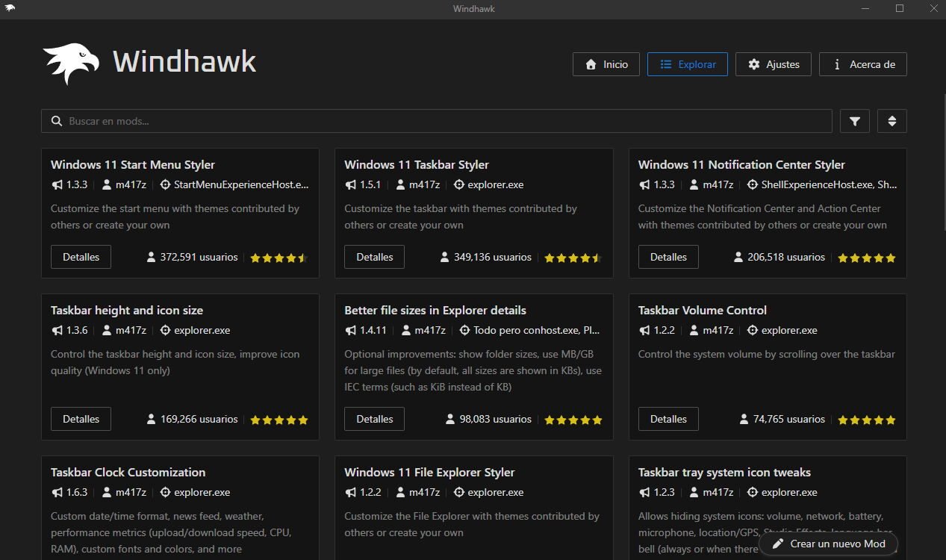Click the pencil icon on Crear un nuevo Mod
Image resolution: width=946 pixels, height=560 pixels.
pyautogui.click(x=778, y=544)
